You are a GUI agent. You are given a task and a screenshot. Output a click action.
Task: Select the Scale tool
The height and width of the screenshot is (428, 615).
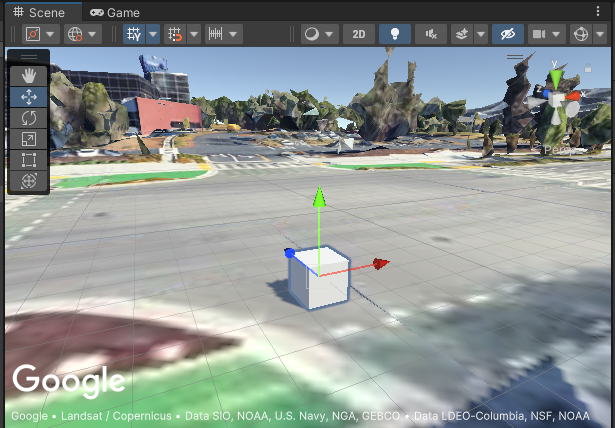point(28,139)
